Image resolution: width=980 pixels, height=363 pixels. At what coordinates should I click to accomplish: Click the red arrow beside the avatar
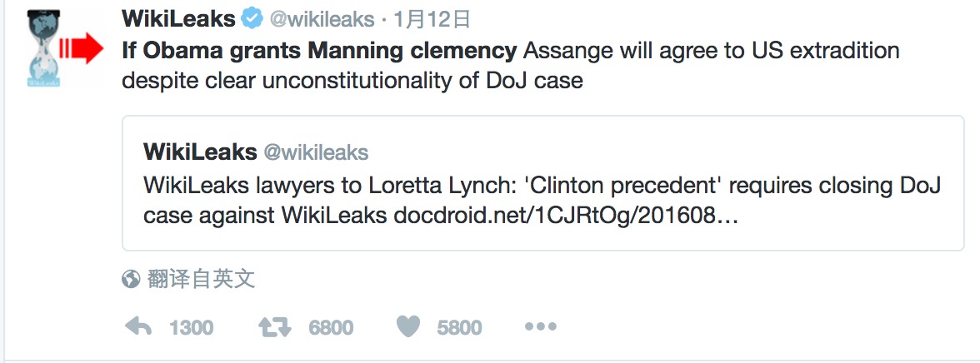pyautogui.click(x=82, y=48)
